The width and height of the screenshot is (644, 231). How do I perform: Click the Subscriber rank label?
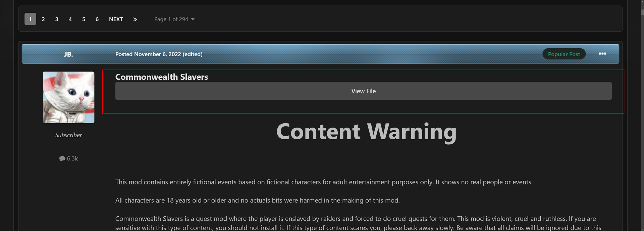(x=68, y=135)
